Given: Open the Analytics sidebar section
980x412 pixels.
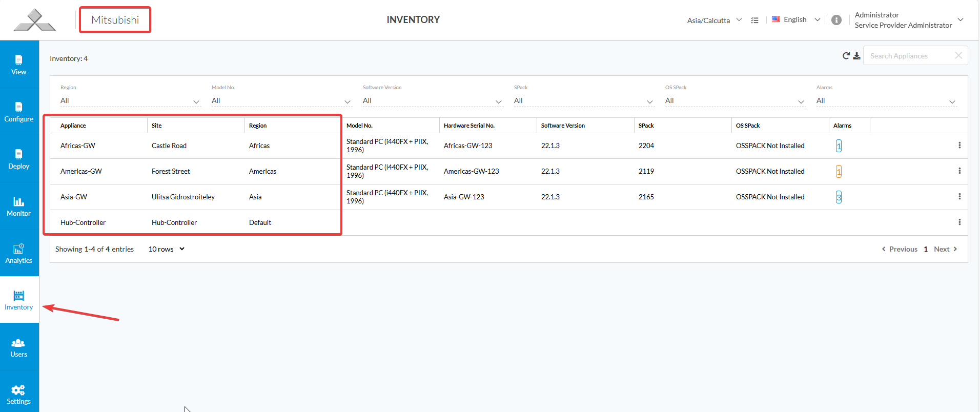Looking at the screenshot, I should [x=19, y=253].
